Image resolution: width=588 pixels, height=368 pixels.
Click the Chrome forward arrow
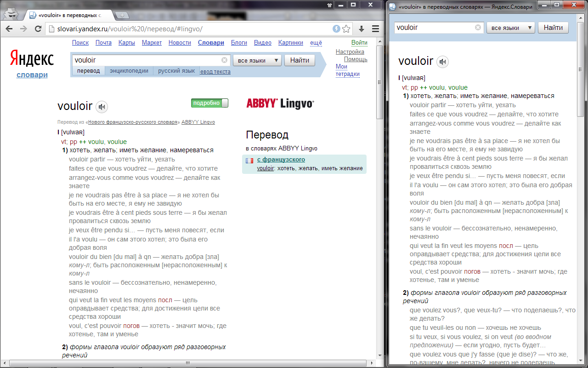(23, 29)
